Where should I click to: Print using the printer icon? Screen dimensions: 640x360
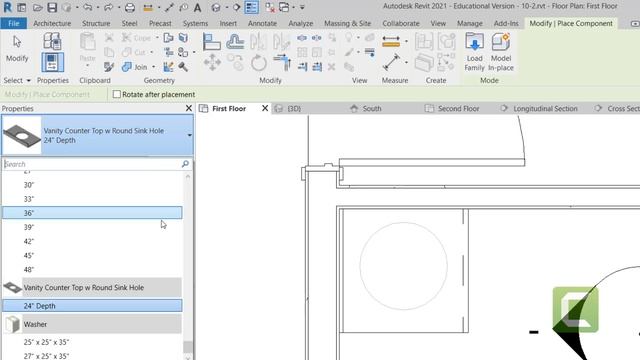coord(130,7)
